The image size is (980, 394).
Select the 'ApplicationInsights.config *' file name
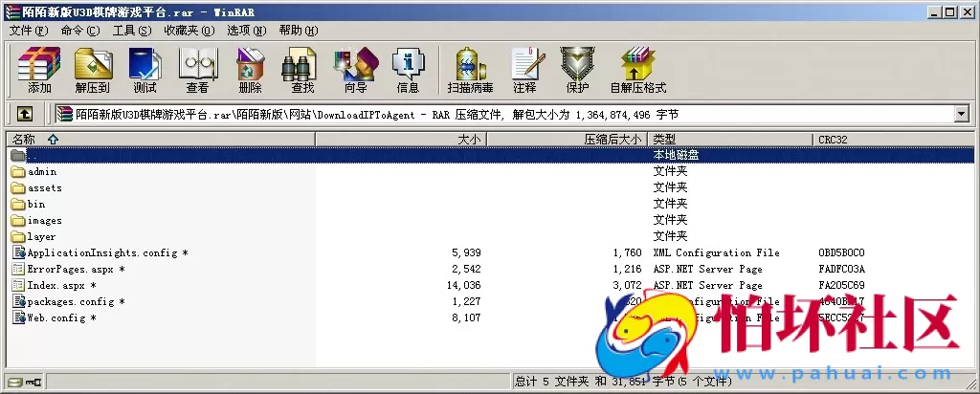tap(107, 252)
